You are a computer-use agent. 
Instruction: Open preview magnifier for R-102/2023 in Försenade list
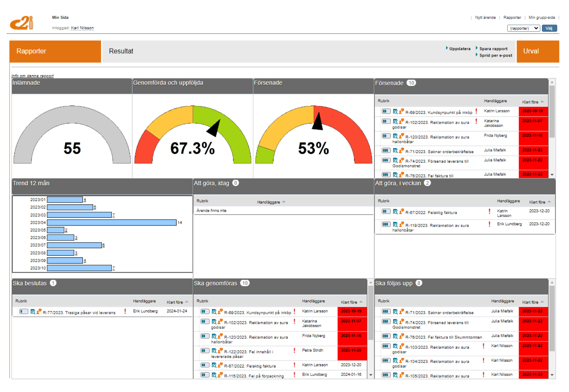395,121
